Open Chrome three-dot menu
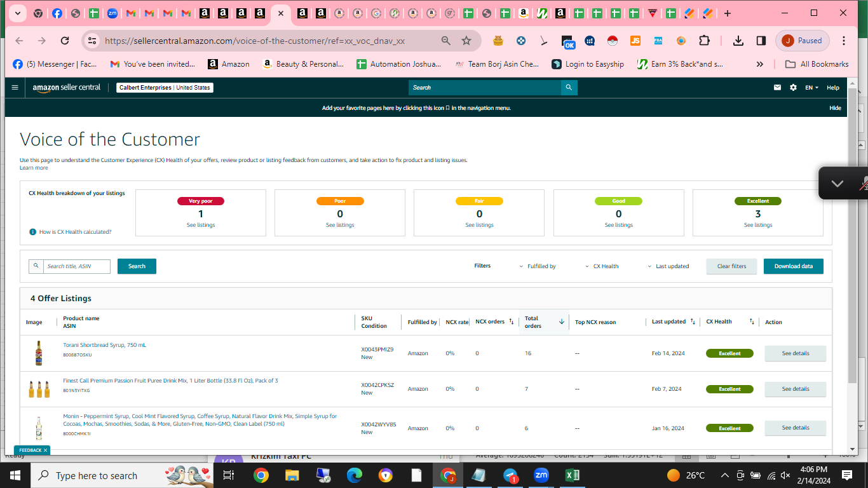The image size is (868, 488). (x=844, y=41)
